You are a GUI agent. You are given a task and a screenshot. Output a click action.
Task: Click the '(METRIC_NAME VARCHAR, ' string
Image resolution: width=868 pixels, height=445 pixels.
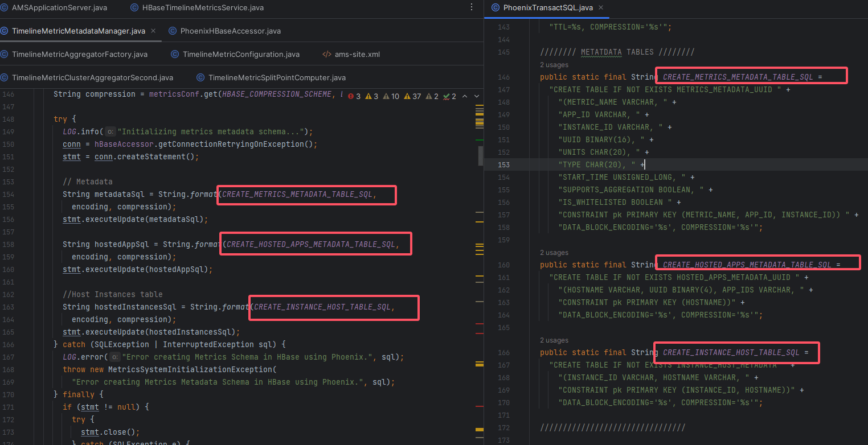613,102
